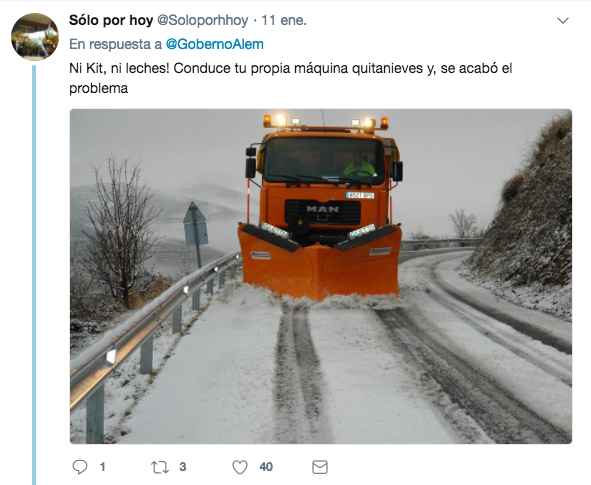Viewport: 591px width, 485px height.
Task: Click the Sólo por hoy display name
Action: 111,20
